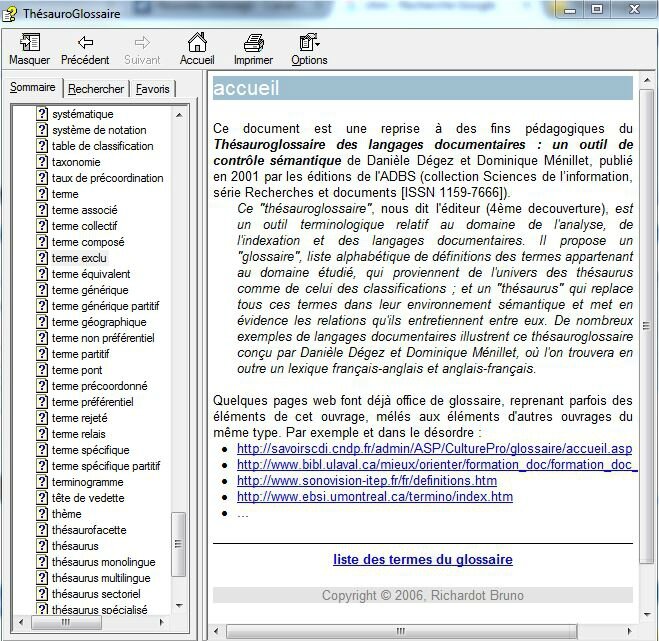Click the Imprimer printer icon
This screenshot has width=659, height=641.
click(253, 42)
